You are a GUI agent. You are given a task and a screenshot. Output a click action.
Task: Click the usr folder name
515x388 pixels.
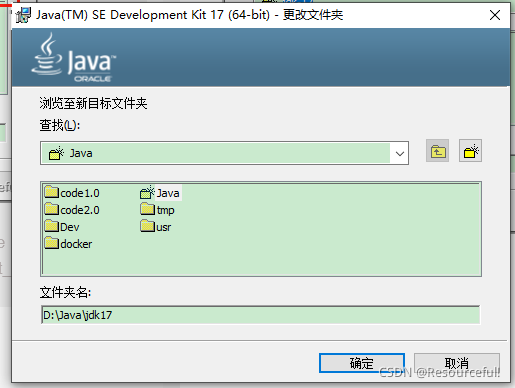point(163,227)
